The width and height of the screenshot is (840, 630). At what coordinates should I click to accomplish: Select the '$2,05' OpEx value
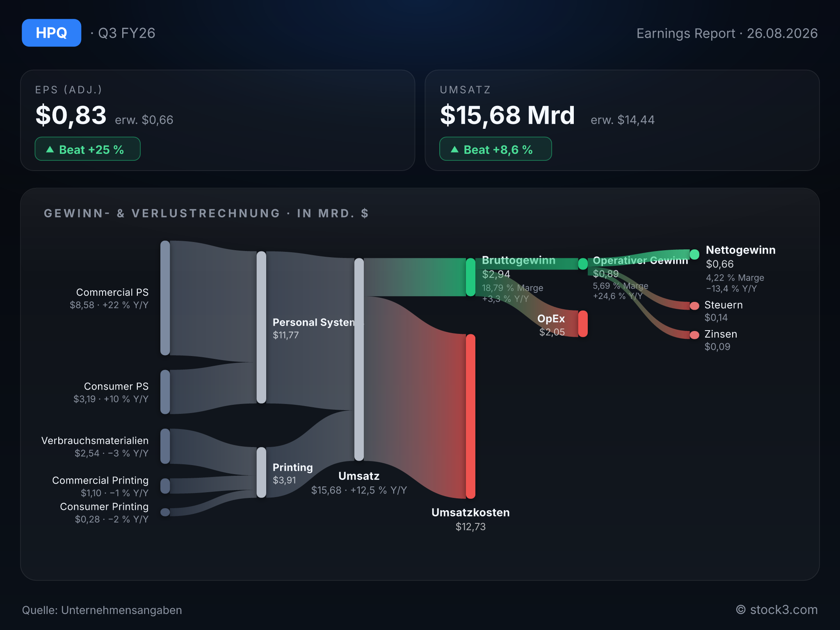pyautogui.click(x=552, y=332)
